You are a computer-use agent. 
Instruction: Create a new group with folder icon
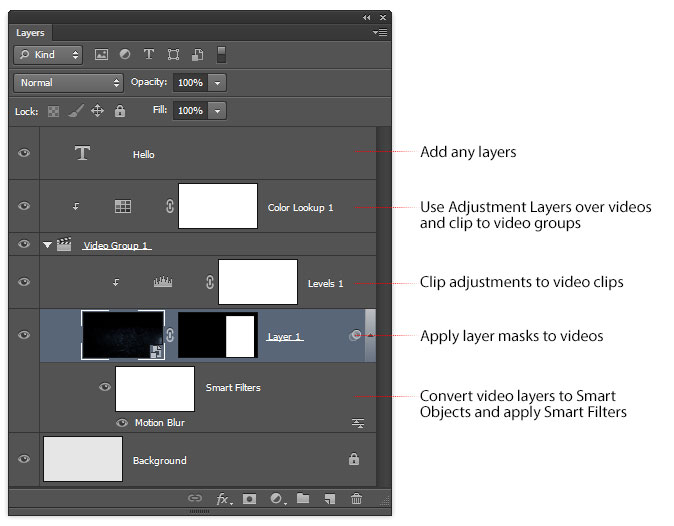coord(303,498)
